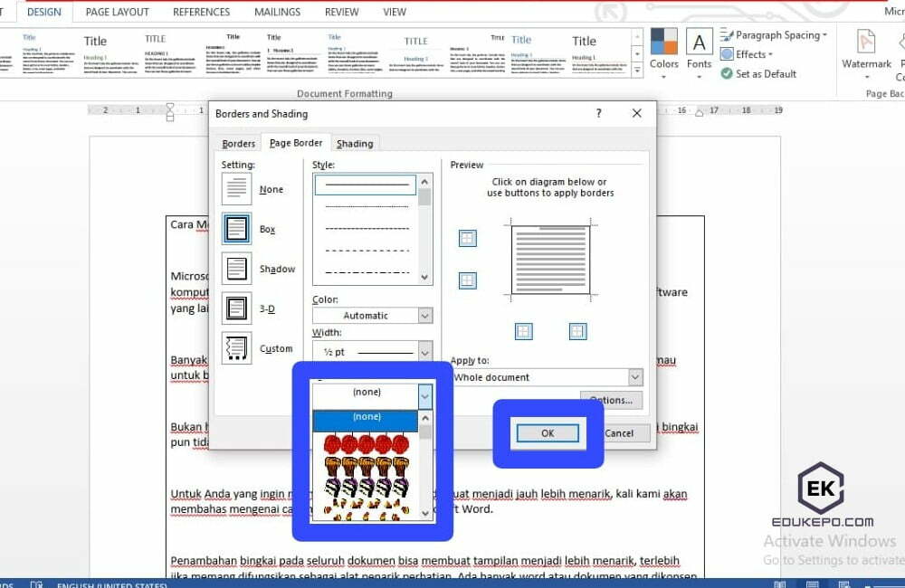Viewport: 905px width, 588px height.
Task: Select the Custom border setting icon
Action: (x=237, y=348)
